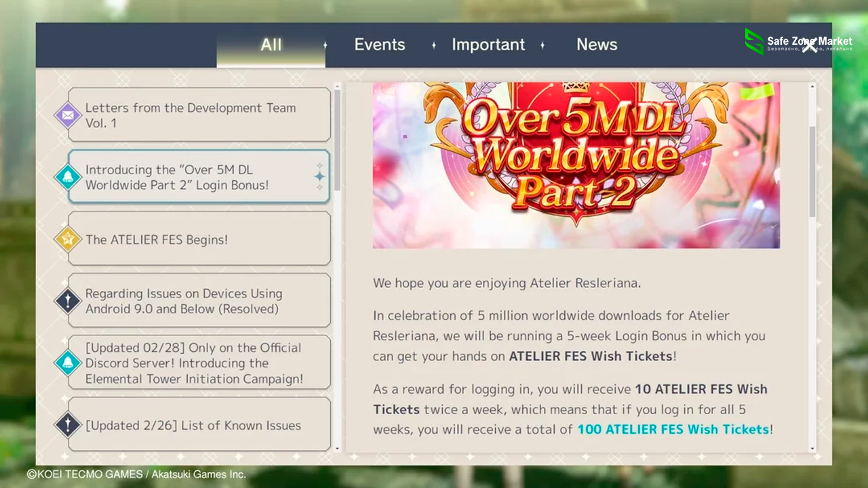Click the purple mail icon for Development Team letters
Screen dimensions: 868x488
(x=68, y=115)
